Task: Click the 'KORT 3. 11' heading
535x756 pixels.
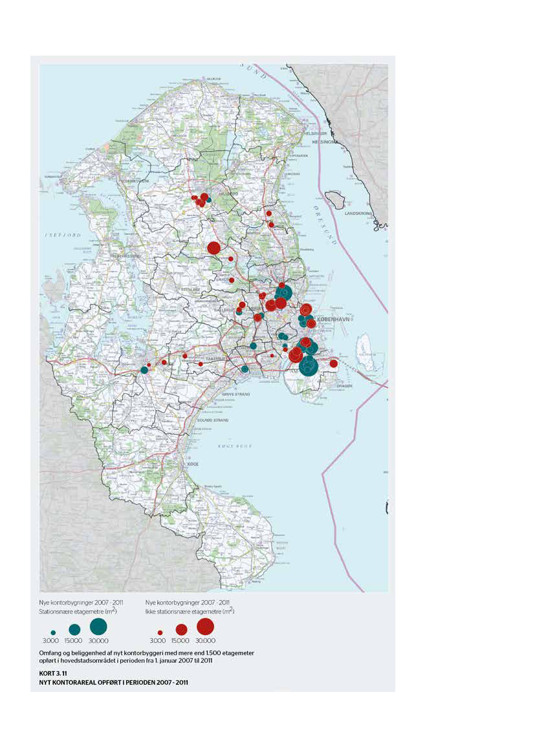Action: pos(53,674)
